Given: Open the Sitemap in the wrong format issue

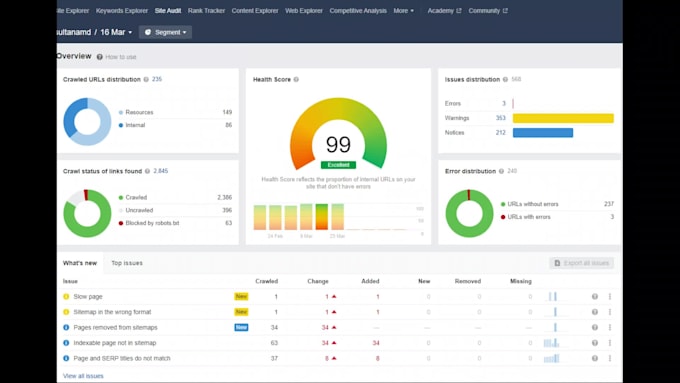Looking at the screenshot, I should click(x=112, y=312).
